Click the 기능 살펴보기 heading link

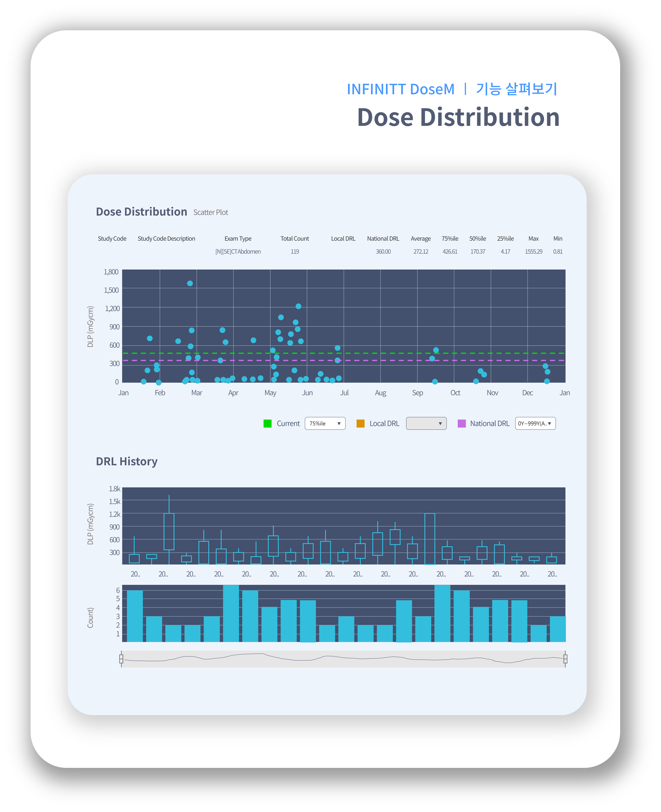516,89
